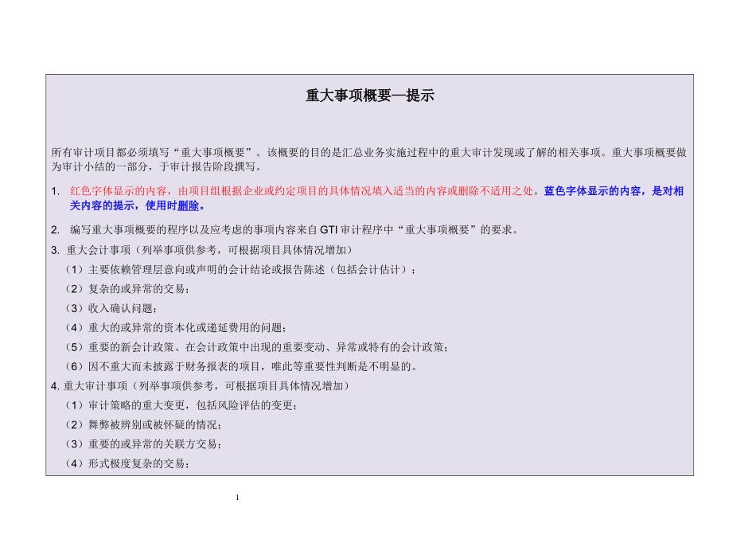
Task: Click item 2 about 编写重大事项概要的程序
Action: 285,230
